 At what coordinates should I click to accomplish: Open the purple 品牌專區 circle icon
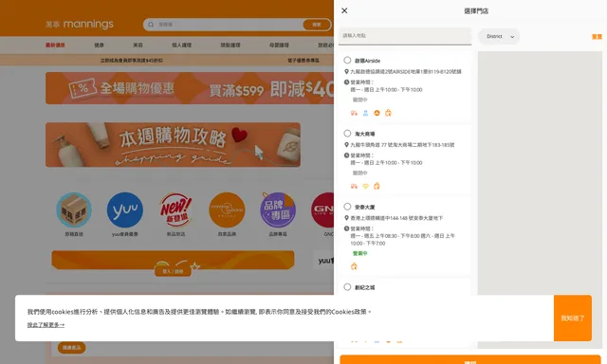(x=278, y=210)
